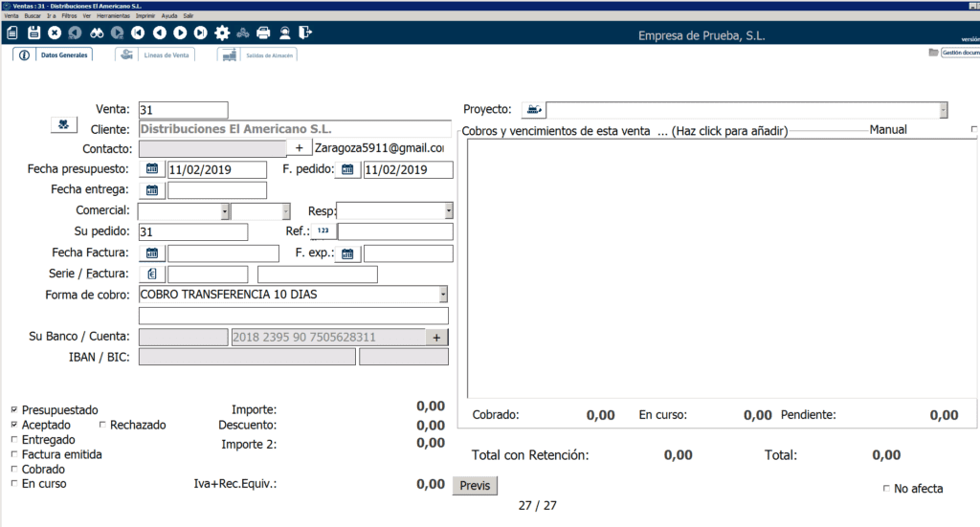Go to the first record
This screenshot has height=527, width=980.
coord(138,33)
